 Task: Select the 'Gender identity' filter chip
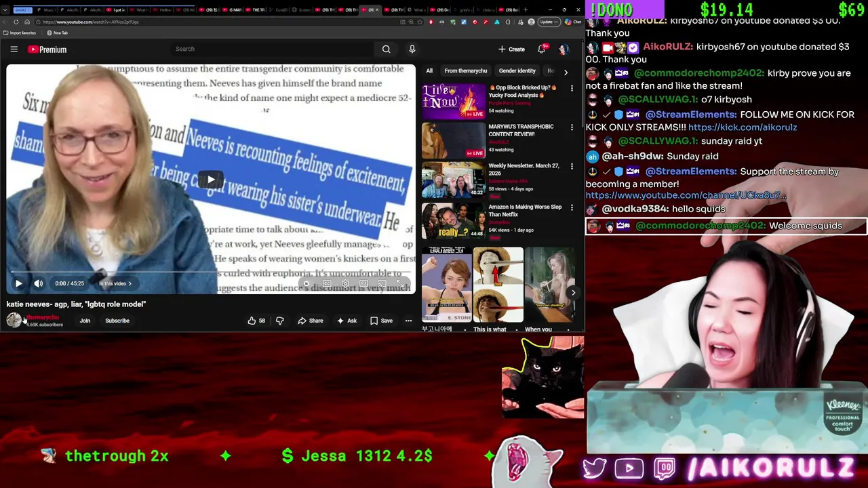(517, 70)
